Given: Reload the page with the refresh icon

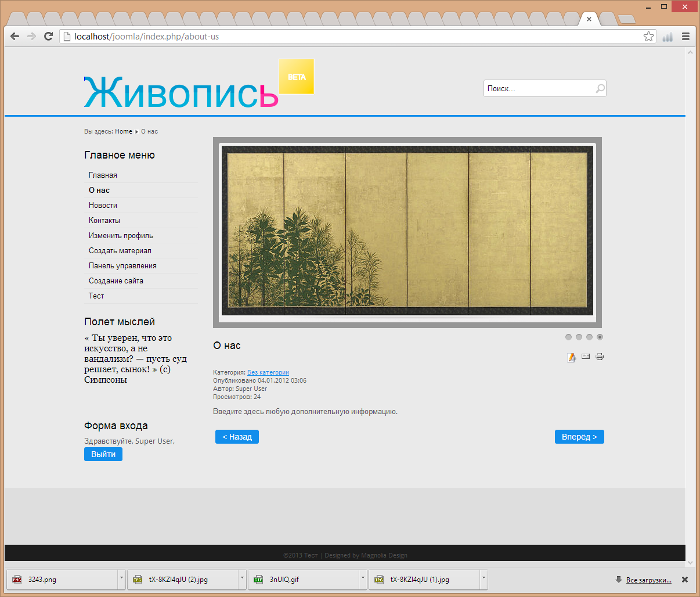Looking at the screenshot, I should coord(49,37).
